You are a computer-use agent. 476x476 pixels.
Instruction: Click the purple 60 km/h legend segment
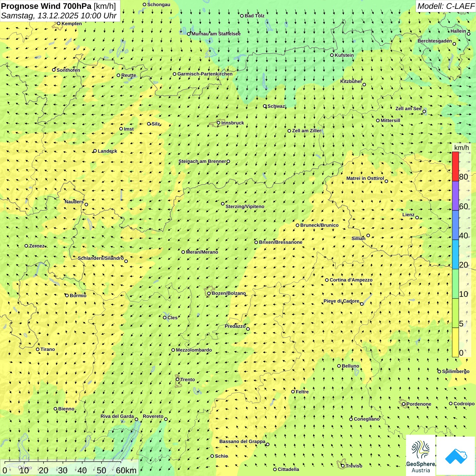455,196
